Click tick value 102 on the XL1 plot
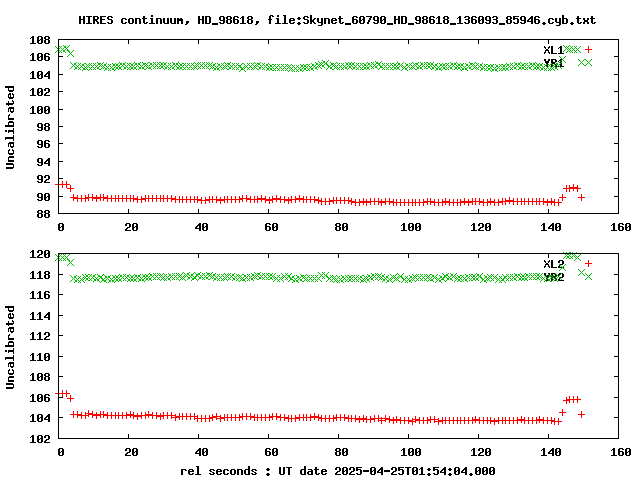This screenshot has width=640, height=480. pyautogui.click(x=40, y=92)
